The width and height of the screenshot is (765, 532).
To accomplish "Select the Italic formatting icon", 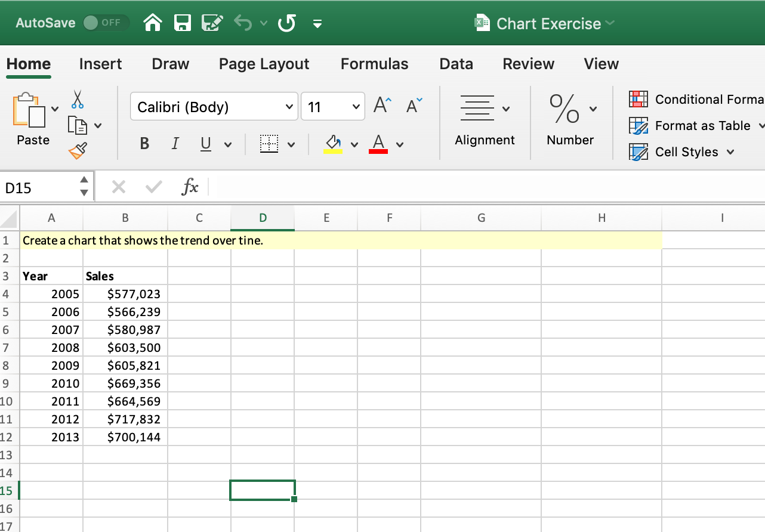I will click(x=175, y=144).
